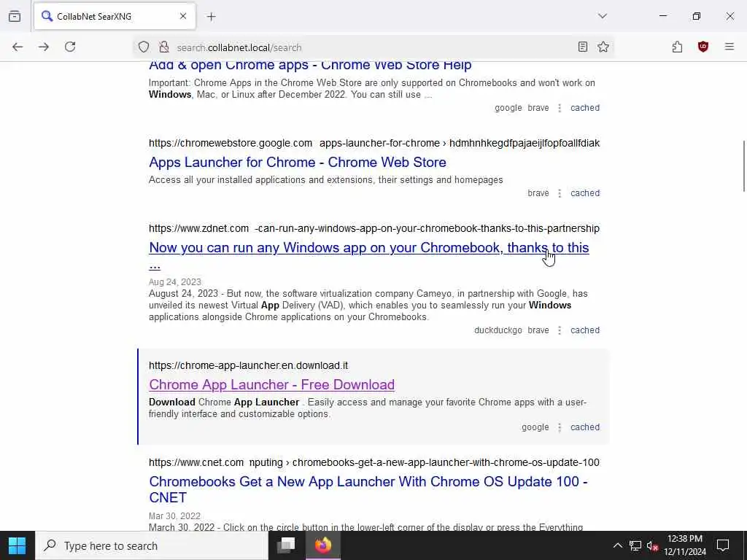Click cached link for Chrome App Launcher download result
The width and height of the screenshot is (747, 560).
point(585,427)
